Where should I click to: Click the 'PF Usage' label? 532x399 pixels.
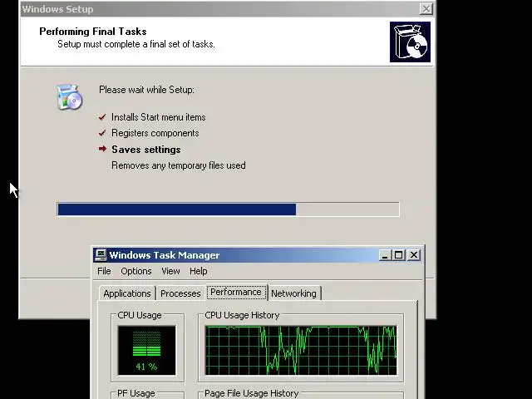click(136, 393)
